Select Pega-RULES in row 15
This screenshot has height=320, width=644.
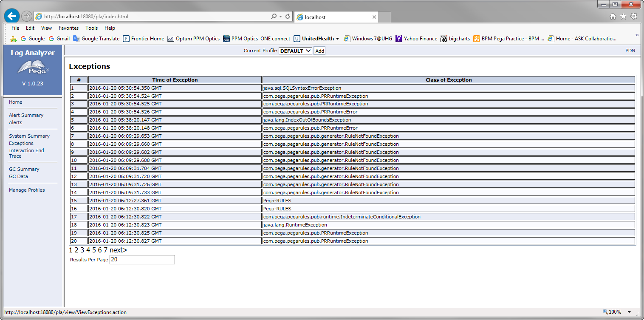point(277,201)
